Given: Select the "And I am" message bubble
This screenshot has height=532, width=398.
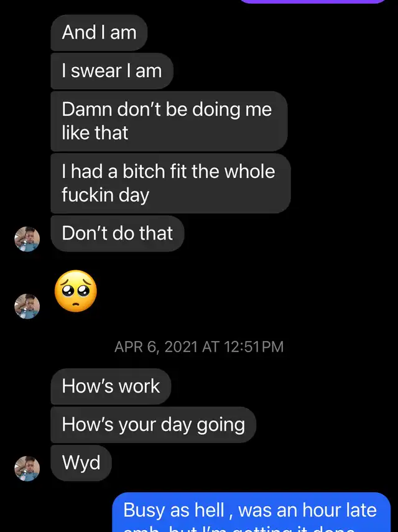Looking at the screenshot, I should click(99, 33).
